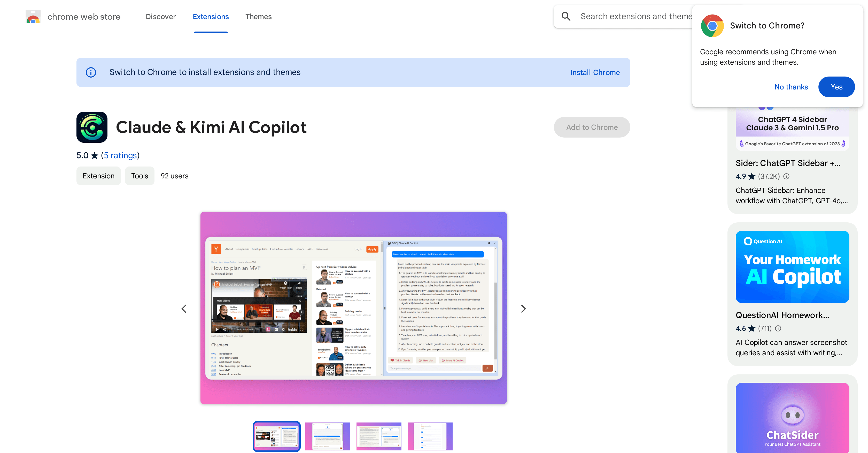Click the Install Chrome link
Screen dimensions: 868x453
(595, 72)
